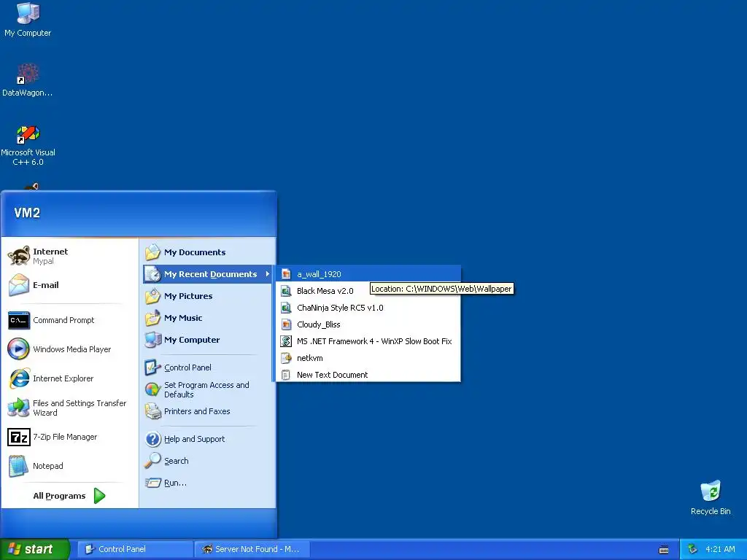Image resolution: width=747 pixels, height=560 pixels.
Task: Open My Documents folder in Start menu
Action: (x=207, y=252)
